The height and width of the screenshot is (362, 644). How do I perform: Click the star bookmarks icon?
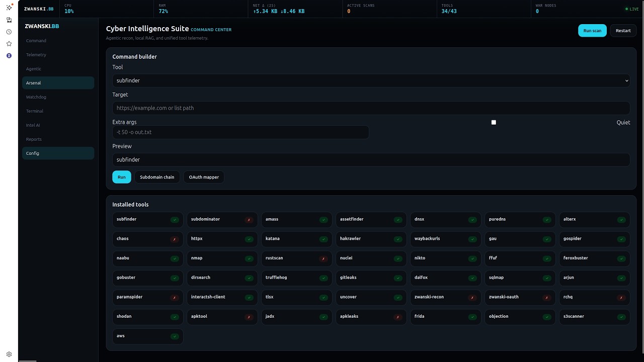pyautogui.click(x=9, y=44)
